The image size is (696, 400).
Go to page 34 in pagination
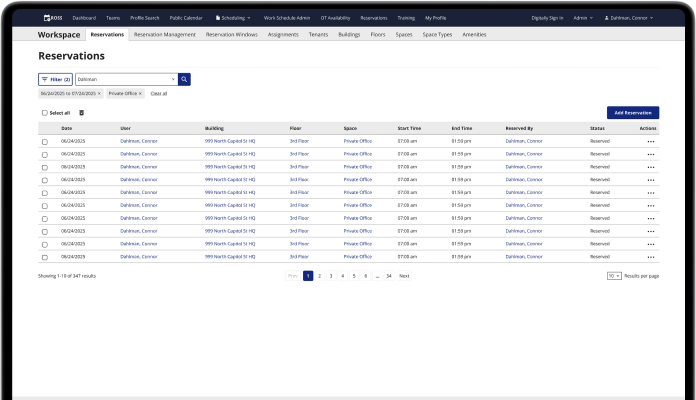coord(388,275)
